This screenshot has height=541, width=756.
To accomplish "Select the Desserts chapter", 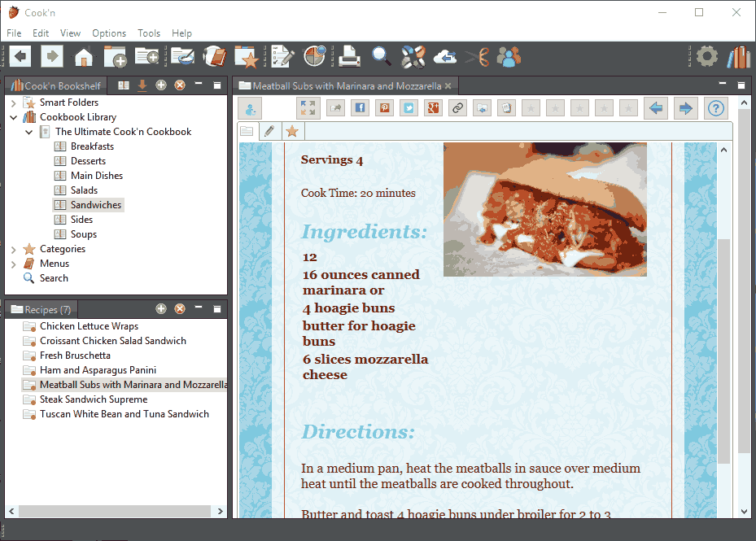I will (88, 161).
